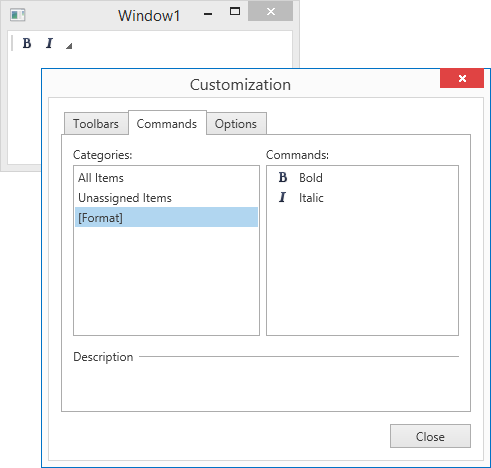The width and height of the screenshot is (491, 468).
Task: Select the Bold icon in Commands list
Action: click(x=283, y=178)
